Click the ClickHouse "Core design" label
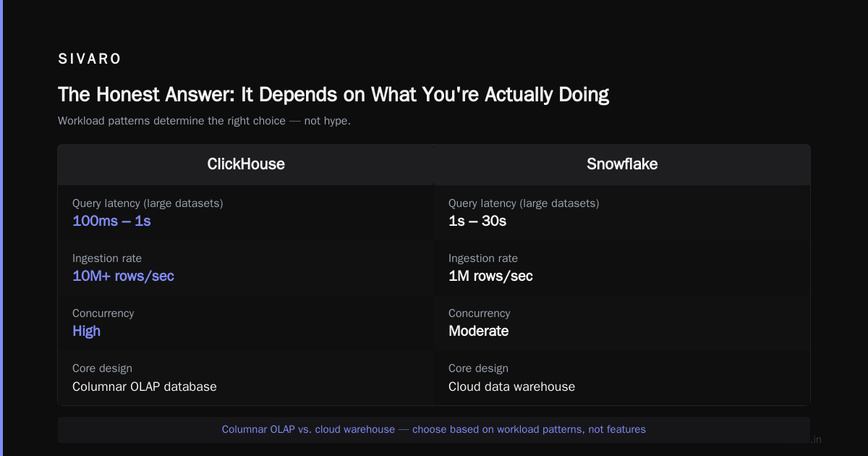 tap(102, 368)
